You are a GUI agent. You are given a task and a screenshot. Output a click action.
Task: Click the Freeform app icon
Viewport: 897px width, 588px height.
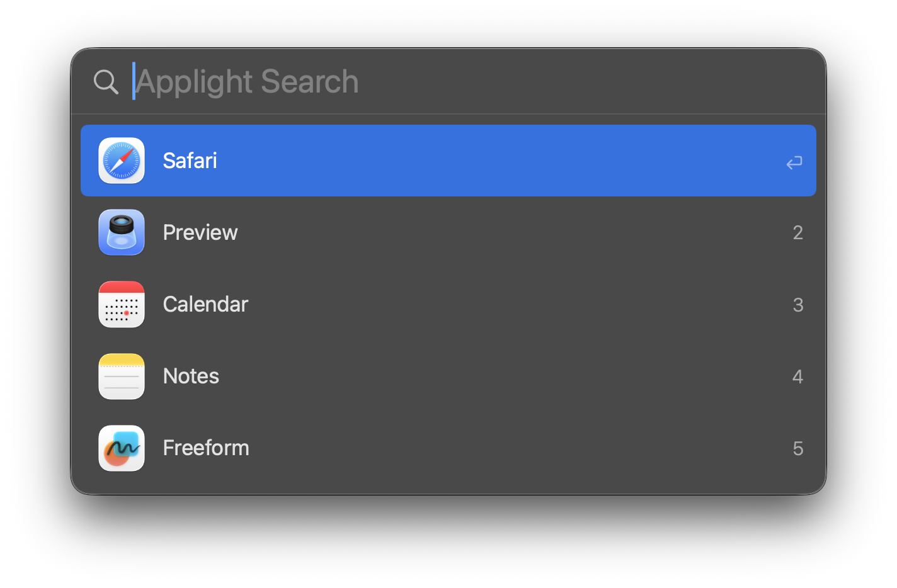(121, 448)
